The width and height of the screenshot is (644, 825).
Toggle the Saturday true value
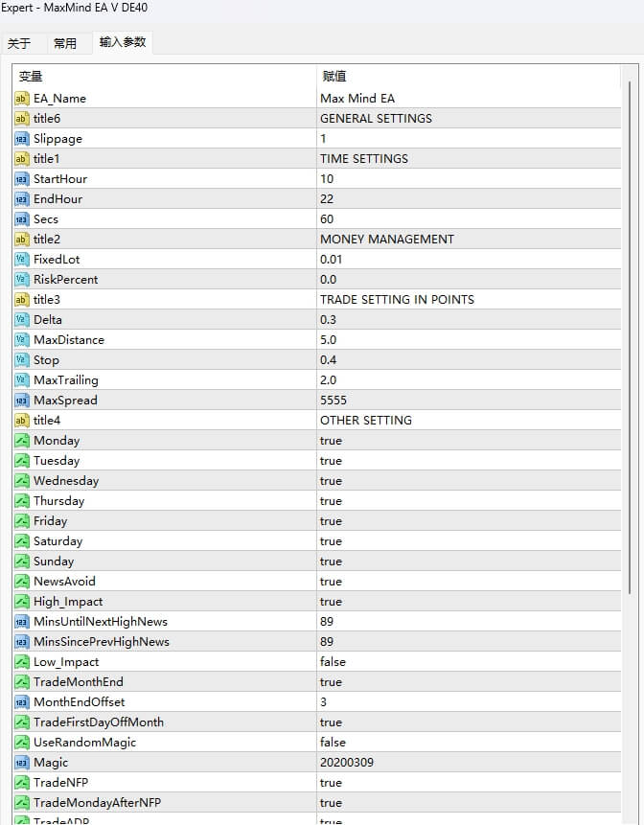pos(331,540)
